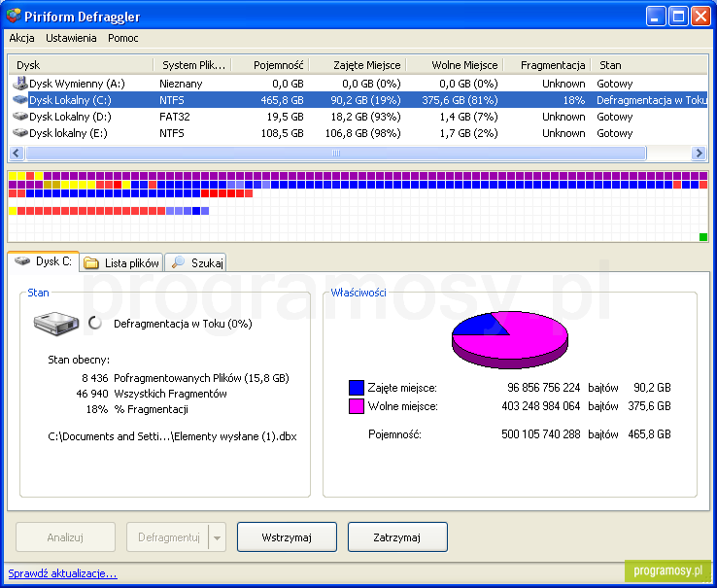Click the 375,6 GB (81%) free space cell
717x588 pixels.
click(460, 100)
